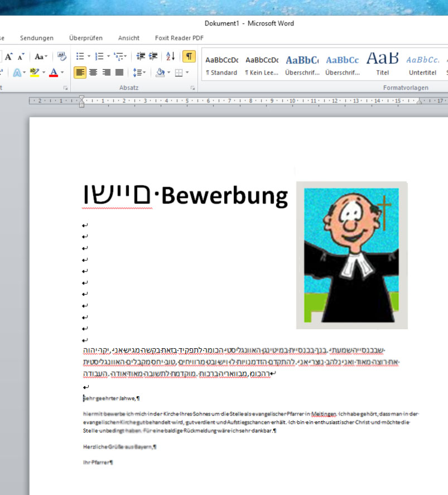Click the Shrink Font icon

[21, 57]
